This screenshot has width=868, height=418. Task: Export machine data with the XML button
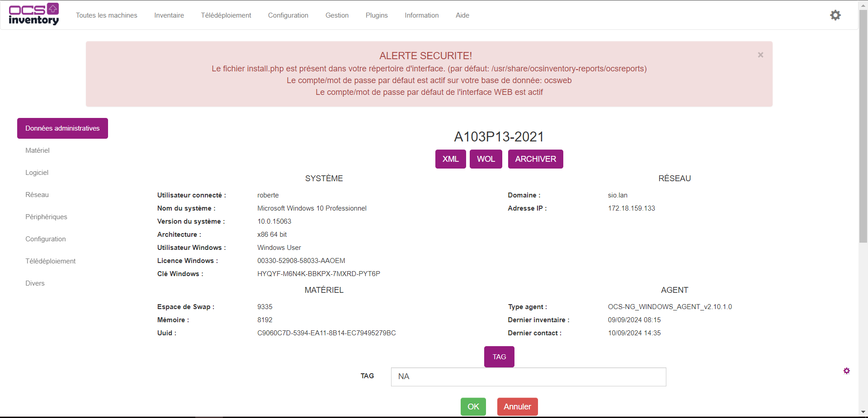(450, 159)
